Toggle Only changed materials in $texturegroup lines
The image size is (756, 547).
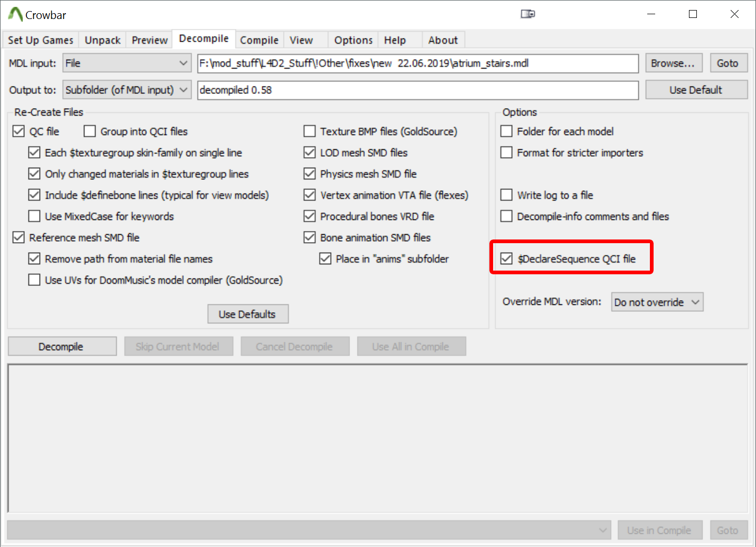click(34, 174)
